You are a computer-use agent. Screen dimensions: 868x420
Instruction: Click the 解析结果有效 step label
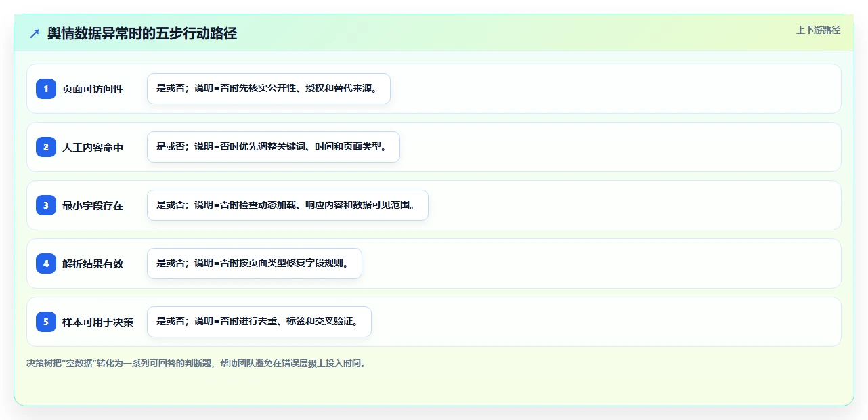pyautogui.click(x=93, y=264)
